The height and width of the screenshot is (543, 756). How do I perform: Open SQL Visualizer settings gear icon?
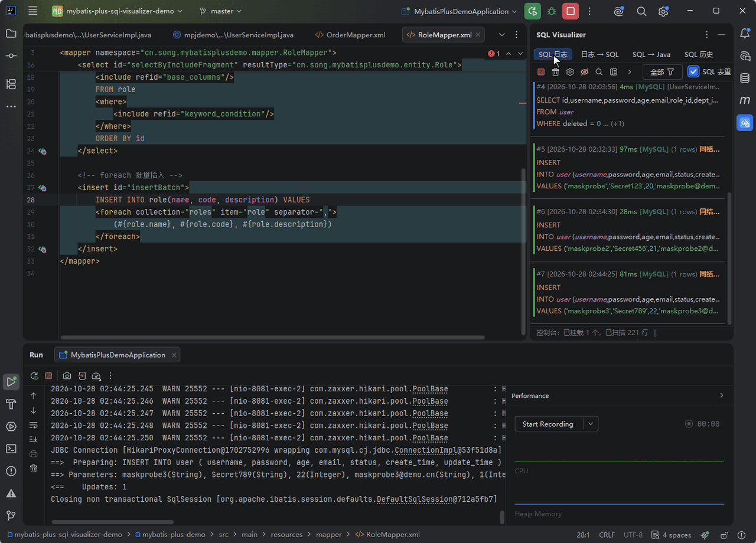coord(570,72)
